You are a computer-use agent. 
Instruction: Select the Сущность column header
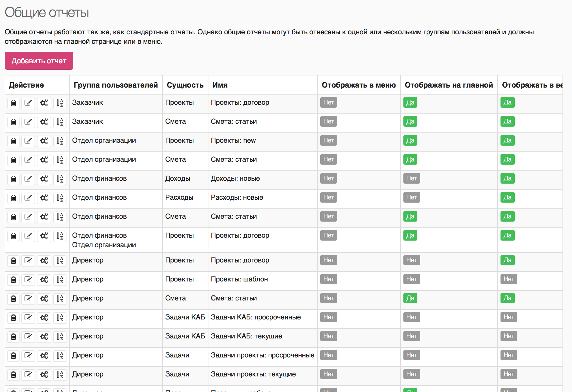[185, 85]
